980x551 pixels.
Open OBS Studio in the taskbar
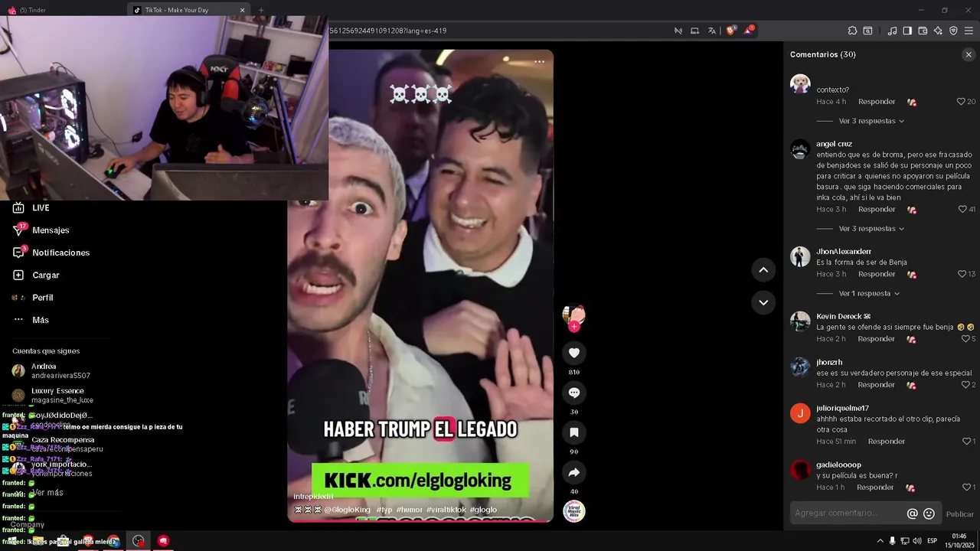(x=138, y=541)
